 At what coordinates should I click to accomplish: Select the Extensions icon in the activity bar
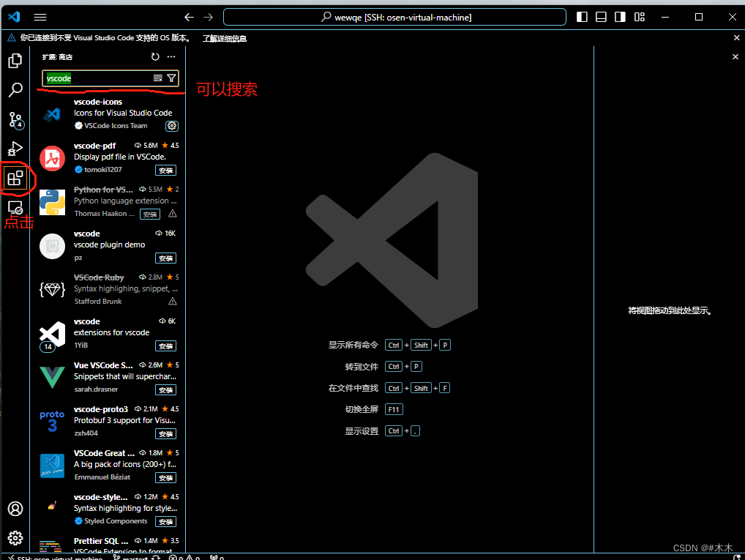15,179
